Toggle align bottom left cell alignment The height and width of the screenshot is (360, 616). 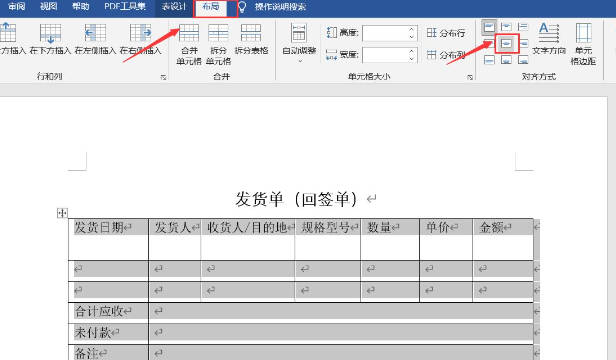click(489, 60)
